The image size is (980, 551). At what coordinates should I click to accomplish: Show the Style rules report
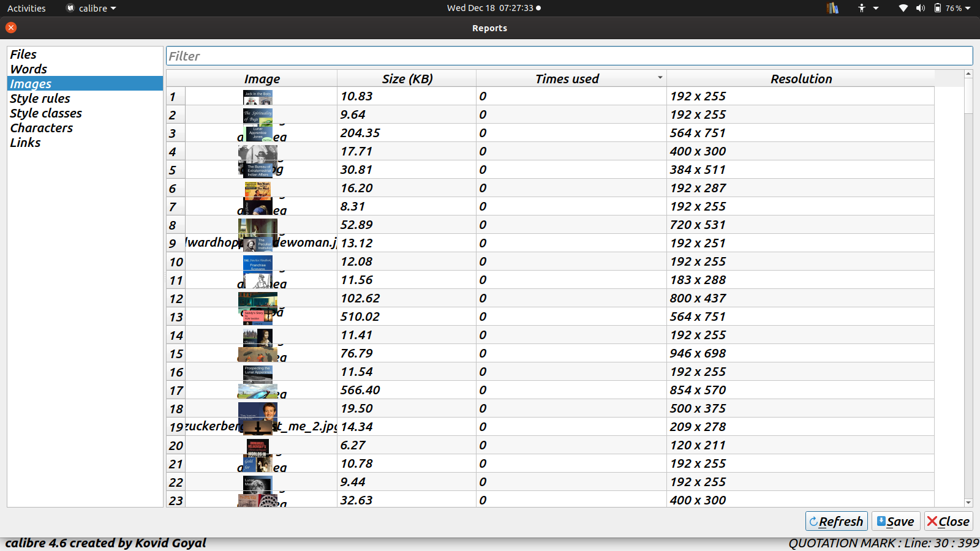(85, 99)
